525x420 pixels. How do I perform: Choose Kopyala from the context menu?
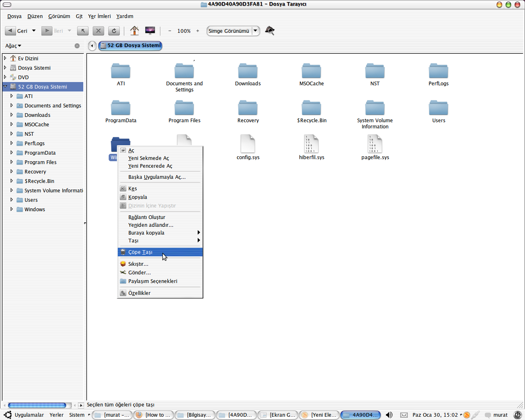click(x=160, y=197)
